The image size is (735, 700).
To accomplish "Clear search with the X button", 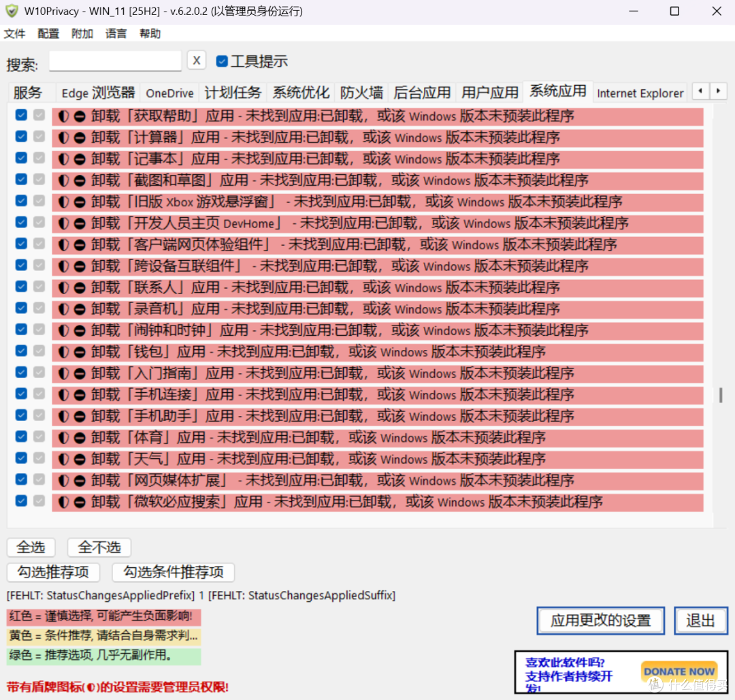I will [x=197, y=61].
